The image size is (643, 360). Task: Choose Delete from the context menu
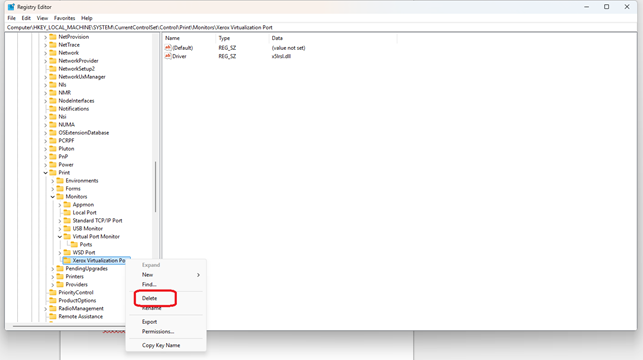(x=149, y=298)
